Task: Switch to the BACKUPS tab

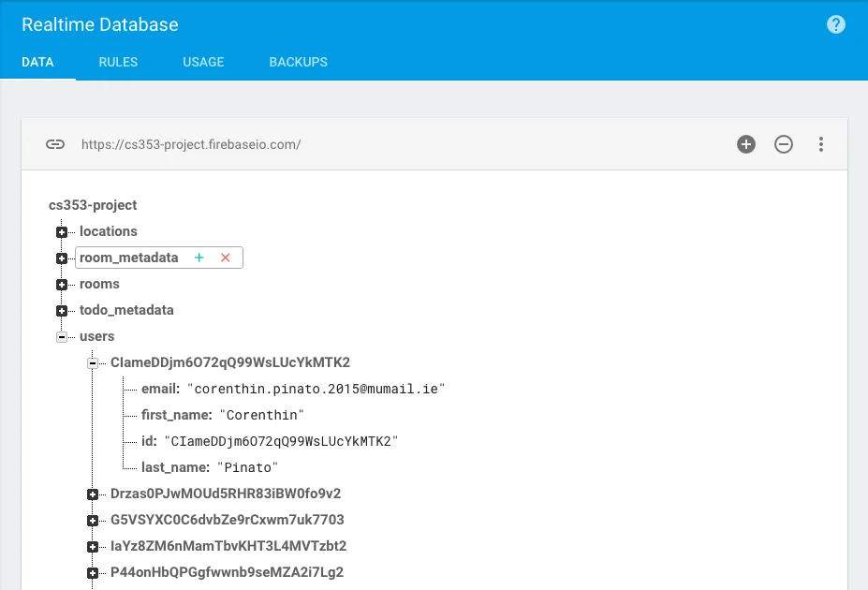Action: (x=298, y=62)
